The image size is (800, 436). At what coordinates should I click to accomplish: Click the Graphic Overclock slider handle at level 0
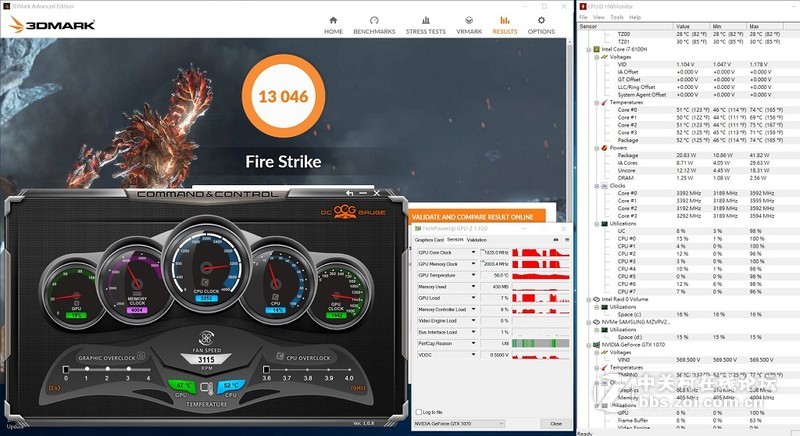pos(65,369)
